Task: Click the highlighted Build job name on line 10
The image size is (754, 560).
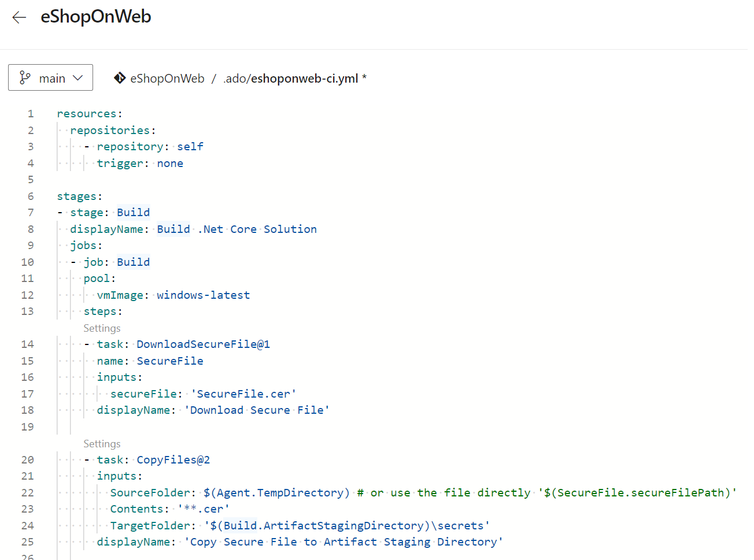Action: (x=133, y=262)
